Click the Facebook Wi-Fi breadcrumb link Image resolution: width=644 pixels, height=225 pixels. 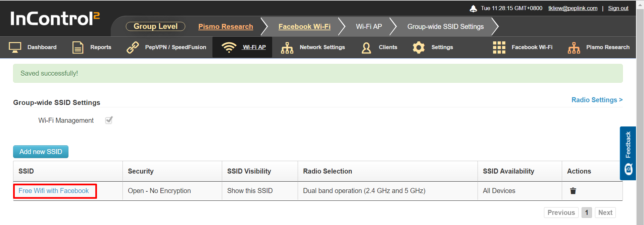pyautogui.click(x=304, y=27)
